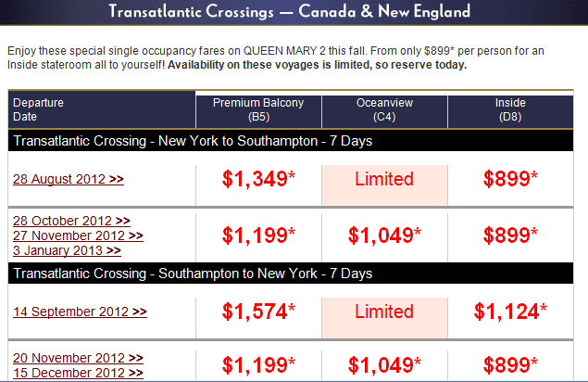
Task: Select $899 Inside fare for 28 August
Action: click(510, 179)
